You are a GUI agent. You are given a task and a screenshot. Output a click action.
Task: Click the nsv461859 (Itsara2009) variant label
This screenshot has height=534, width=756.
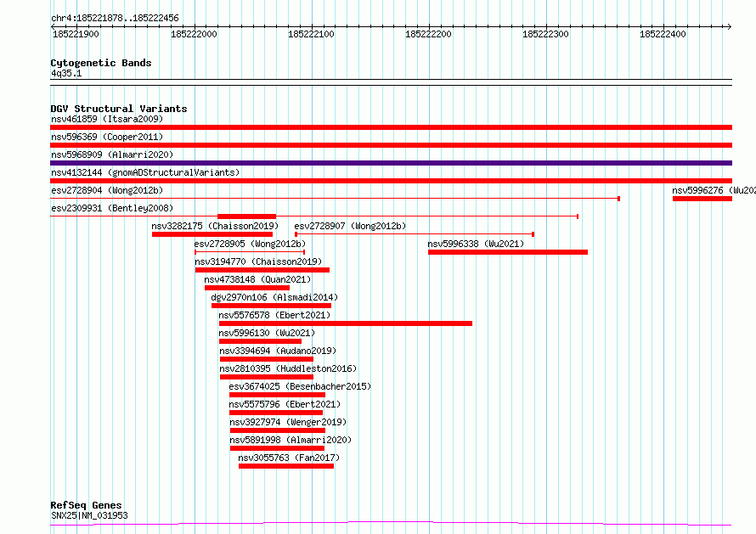tap(106, 119)
